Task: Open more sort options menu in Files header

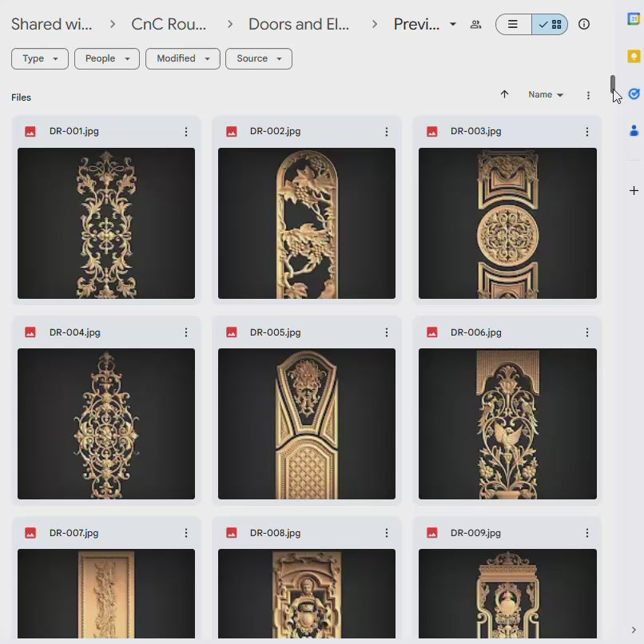Action: pyautogui.click(x=588, y=96)
